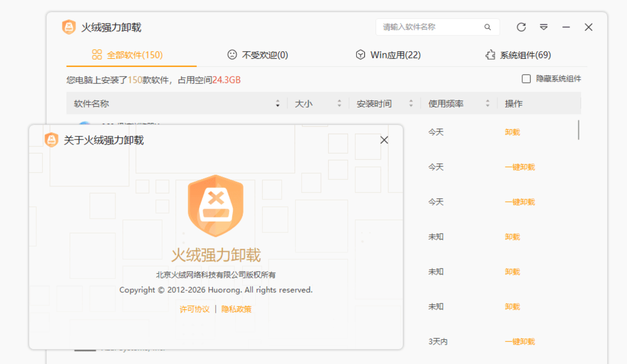Open the main menu dropdown icon

click(x=543, y=27)
